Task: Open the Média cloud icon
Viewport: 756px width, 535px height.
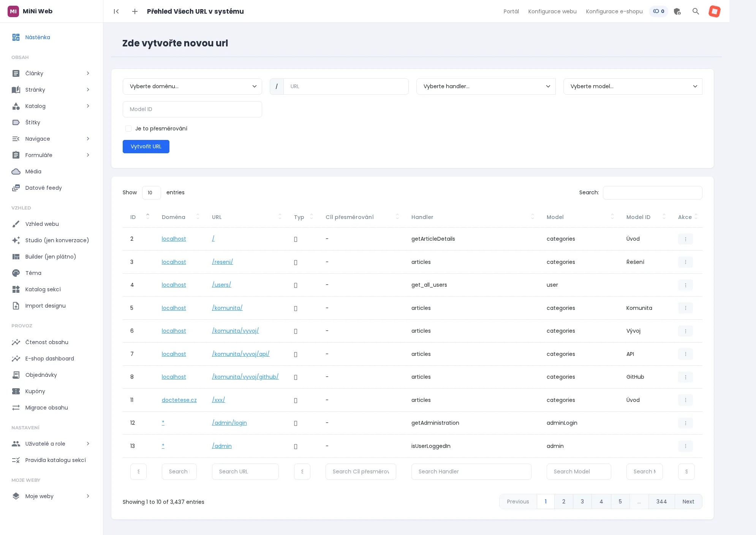Action: pyautogui.click(x=16, y=171)
